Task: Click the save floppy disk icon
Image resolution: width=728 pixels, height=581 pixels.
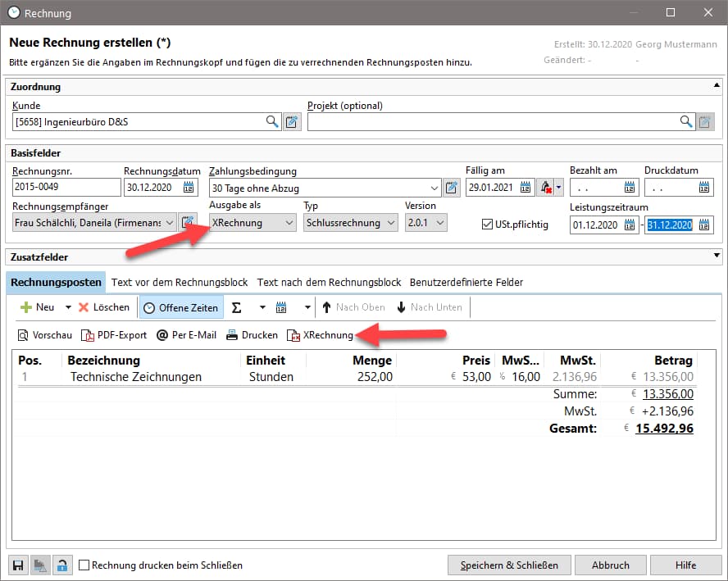Action: (x=18, y=565)
